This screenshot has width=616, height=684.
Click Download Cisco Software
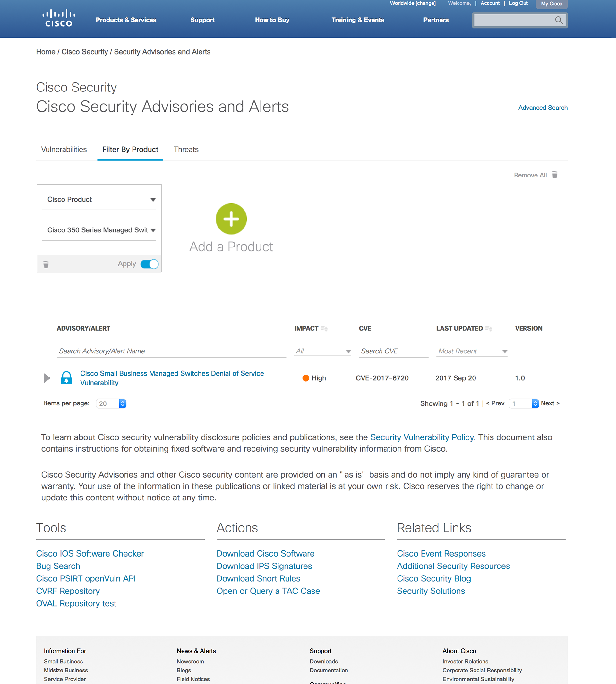coord(266,554)
